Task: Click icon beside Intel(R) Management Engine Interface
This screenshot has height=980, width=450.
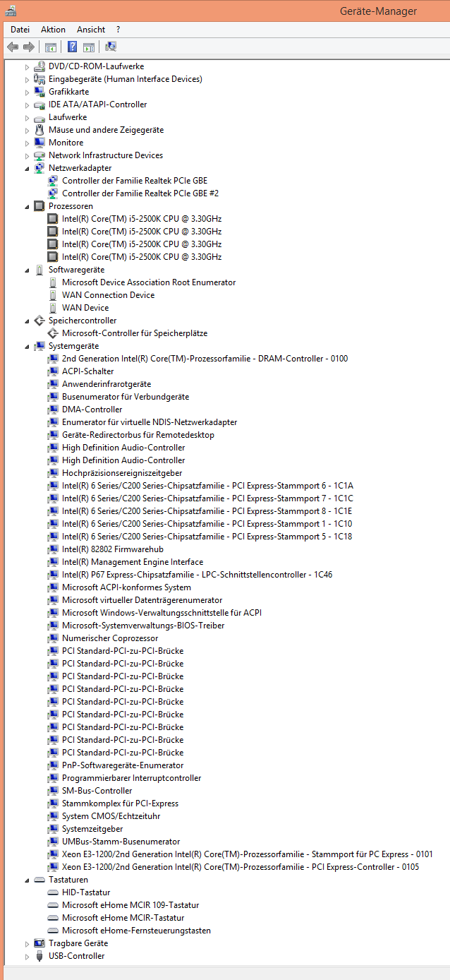Action: pyautogui.click(x=53, y=562)
